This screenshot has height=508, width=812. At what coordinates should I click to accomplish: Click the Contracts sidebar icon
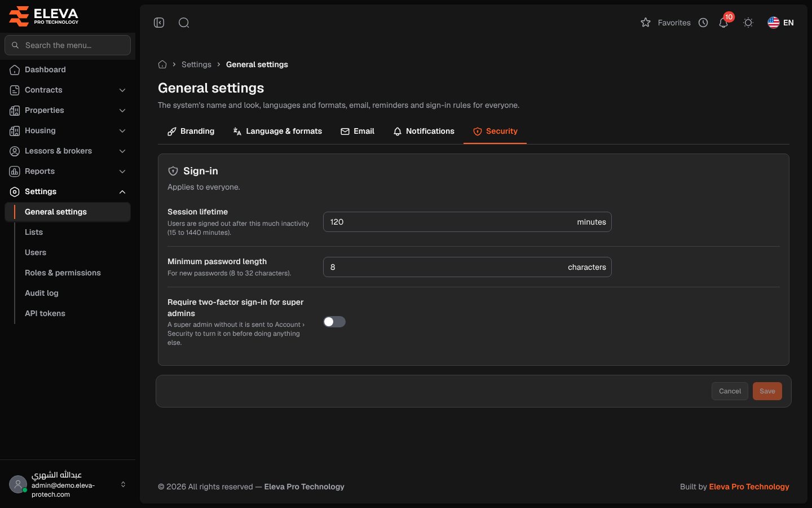coord(15,90)
